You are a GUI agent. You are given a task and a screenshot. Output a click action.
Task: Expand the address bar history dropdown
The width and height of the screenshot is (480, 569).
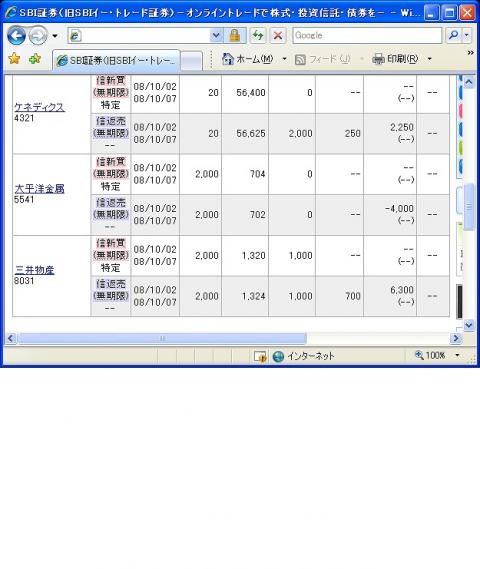click(216, 36)
